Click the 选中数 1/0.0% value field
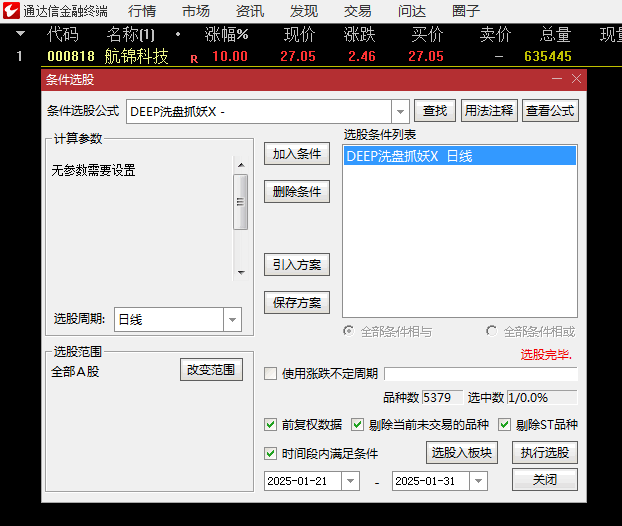This screenshot has height=526, width=622. point(542,397)
